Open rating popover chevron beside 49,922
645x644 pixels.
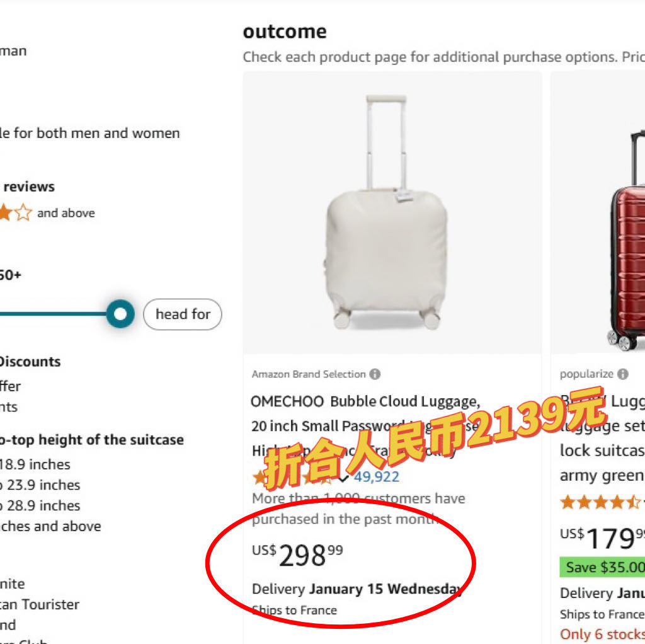(343, 477)
